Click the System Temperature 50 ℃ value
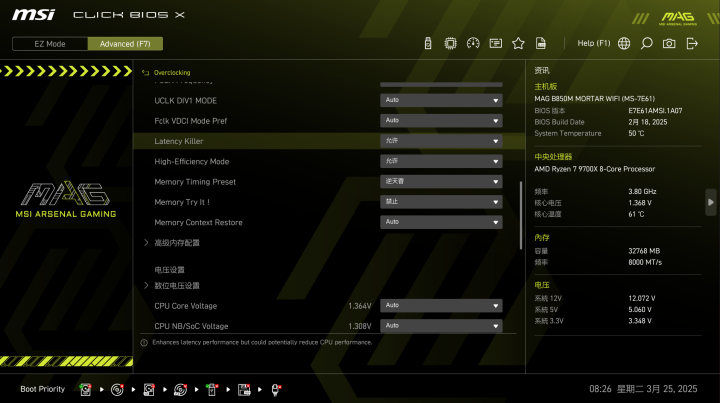720x403 pixels. 636,134
